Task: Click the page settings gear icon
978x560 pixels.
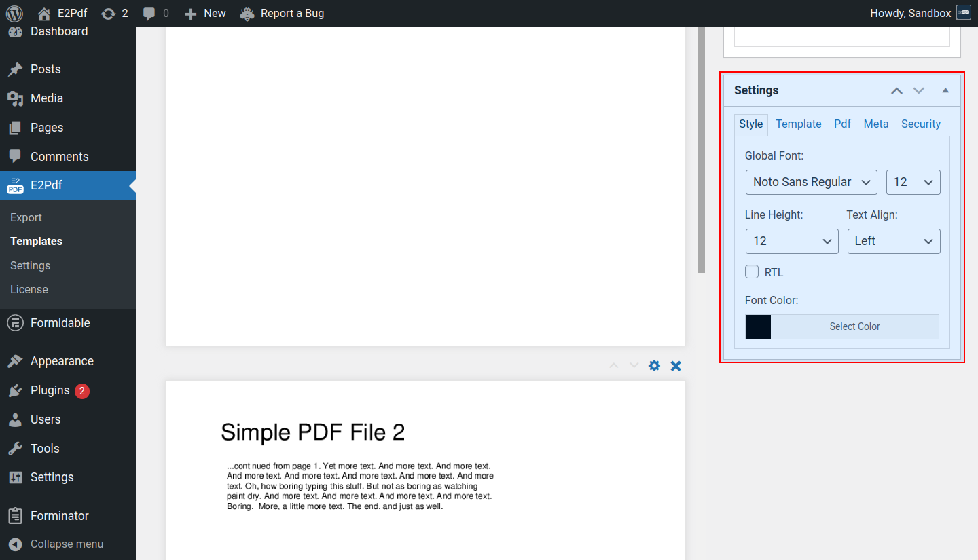Action: 654,366
